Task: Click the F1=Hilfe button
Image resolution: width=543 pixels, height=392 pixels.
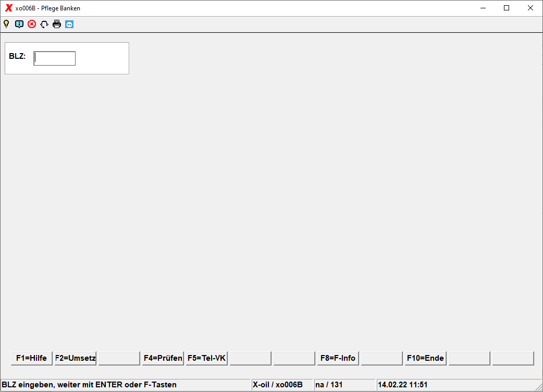Action: 31,358
